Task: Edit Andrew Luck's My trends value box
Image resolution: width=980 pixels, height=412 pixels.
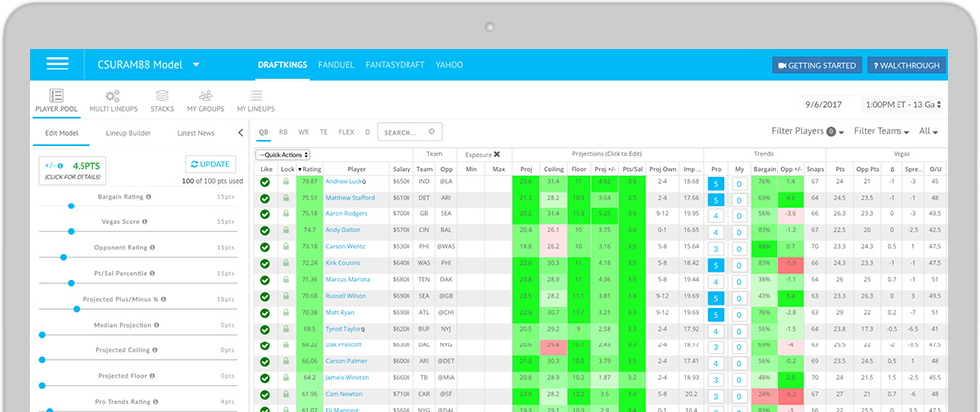Action: pyautogui.click(x=739, y=184)
